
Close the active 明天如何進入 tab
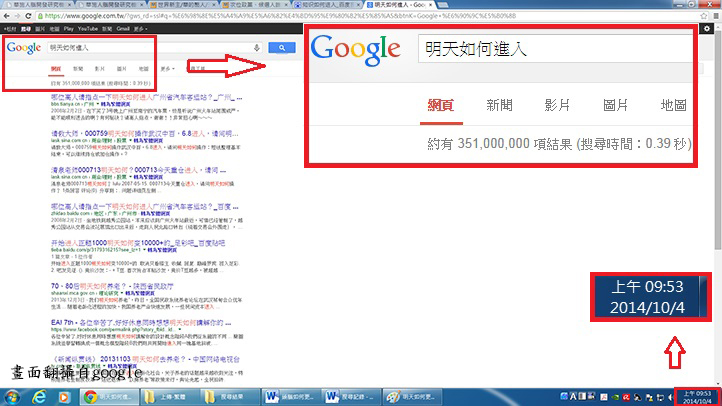431,5
